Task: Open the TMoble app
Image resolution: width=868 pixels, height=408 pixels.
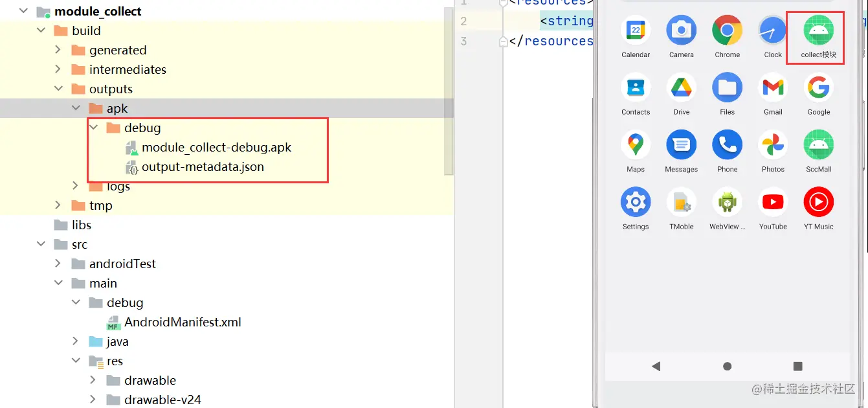Action: pos(681,203)
